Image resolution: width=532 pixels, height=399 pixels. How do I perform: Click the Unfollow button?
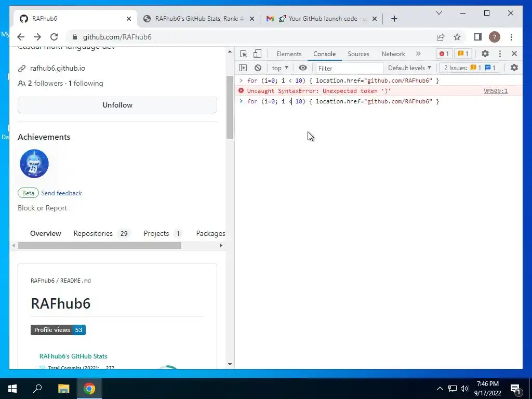[117, 105]
